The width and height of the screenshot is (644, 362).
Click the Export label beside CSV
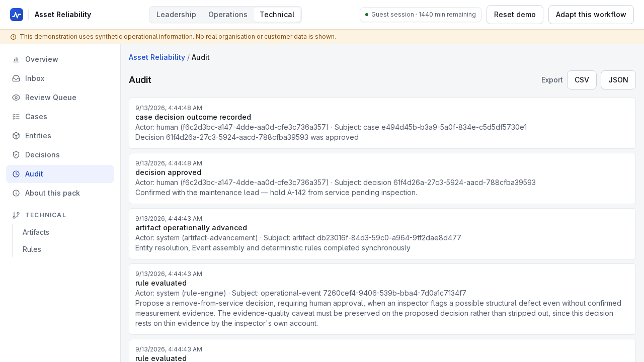click(552, 80)
